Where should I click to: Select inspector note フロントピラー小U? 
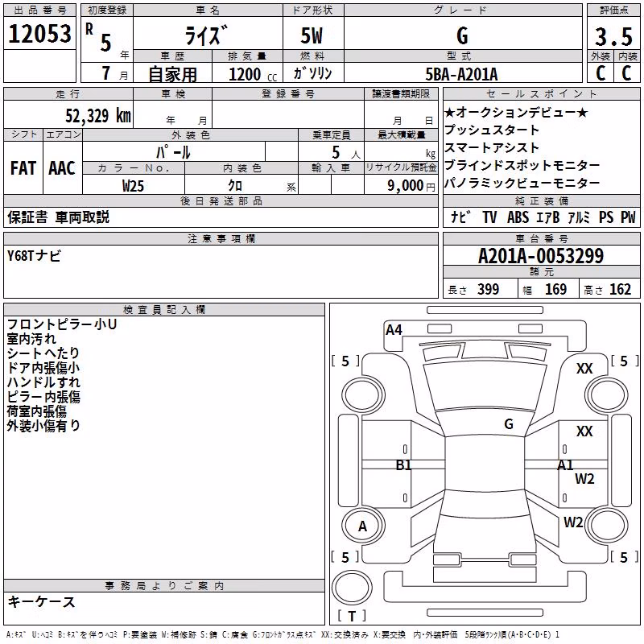[62, 324]
